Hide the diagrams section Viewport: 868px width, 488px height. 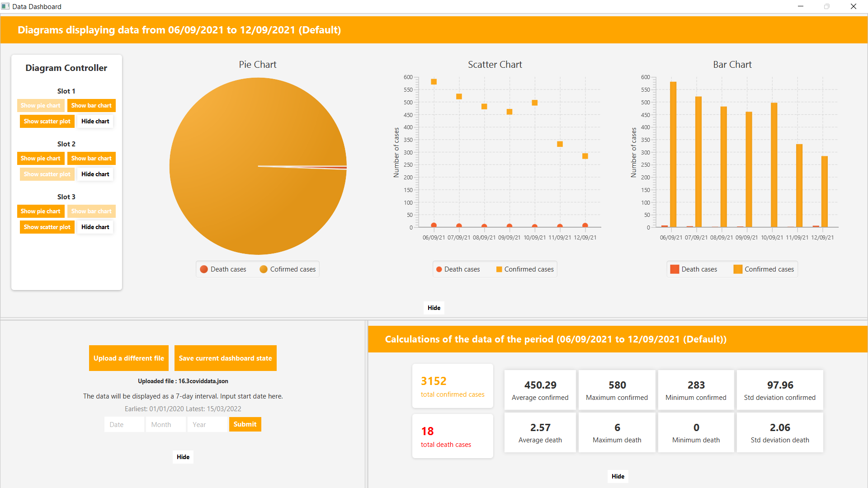(x=434, y=308)
